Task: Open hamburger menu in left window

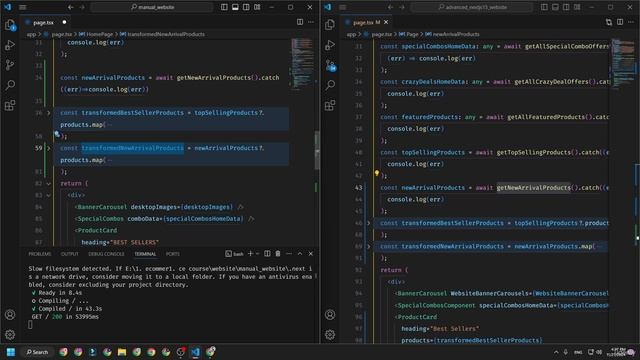Action: [23, 7]
